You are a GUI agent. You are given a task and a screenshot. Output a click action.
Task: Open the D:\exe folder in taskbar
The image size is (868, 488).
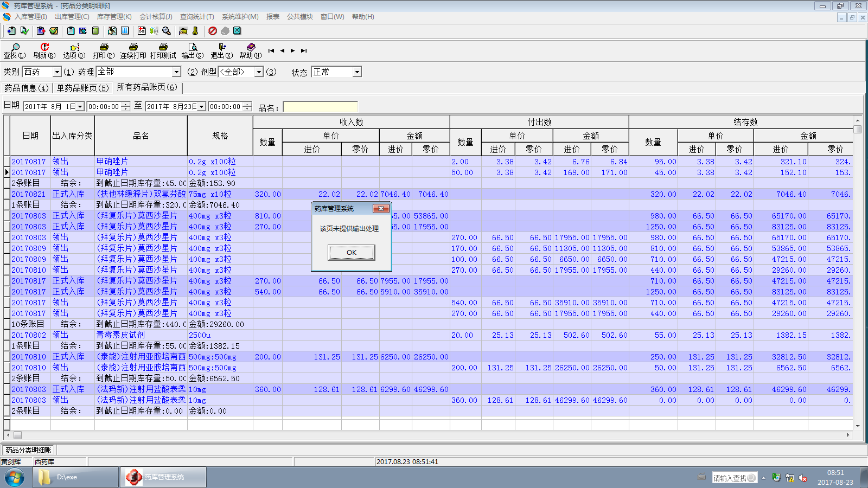point(76,477)
